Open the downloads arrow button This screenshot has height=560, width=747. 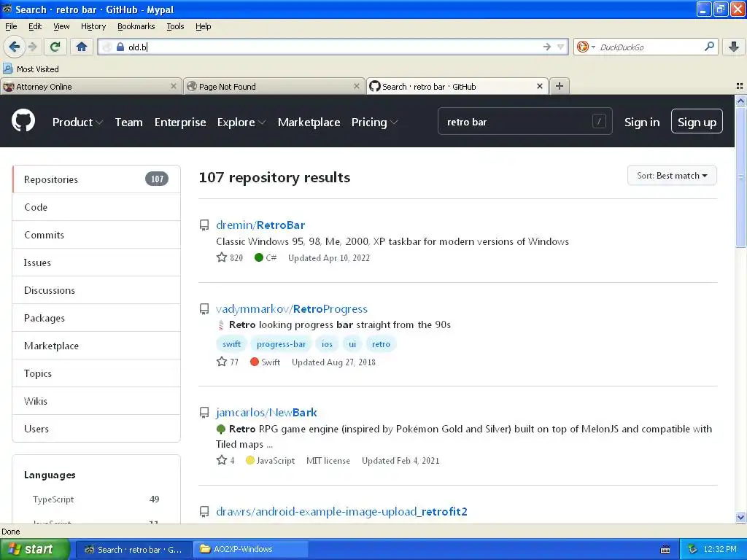tap(734, 47)
